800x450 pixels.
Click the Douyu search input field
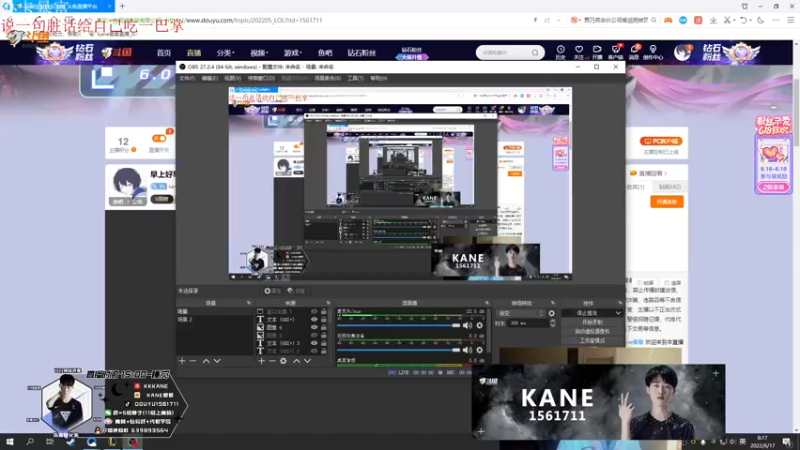tap(505, 53)
